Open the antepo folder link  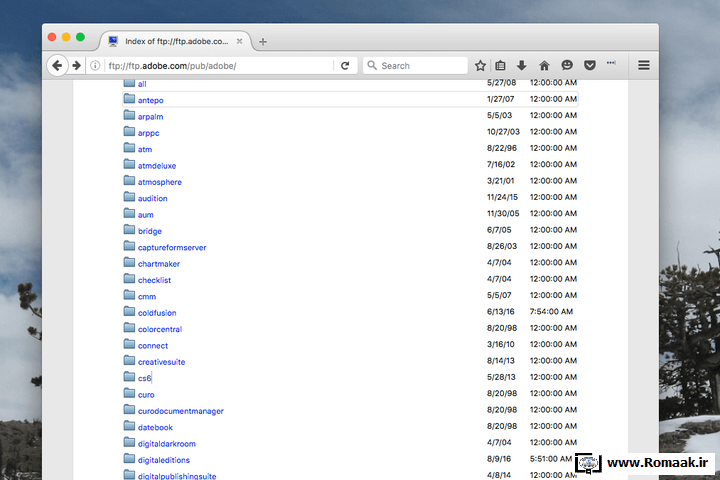151,100
